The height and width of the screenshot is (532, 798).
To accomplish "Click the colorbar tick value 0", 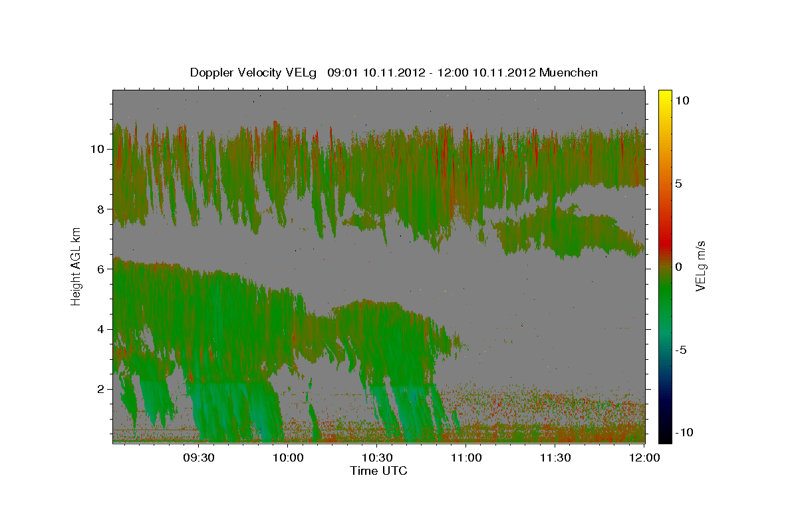I will coord(678,267).
